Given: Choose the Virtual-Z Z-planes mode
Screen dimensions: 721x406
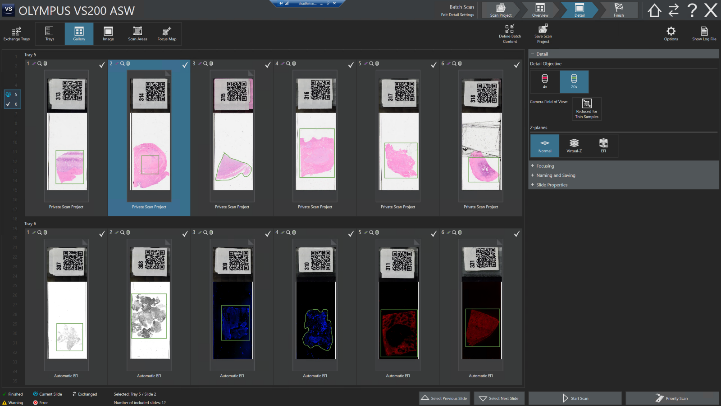Looking at the screenshot, I should pyautogui.click(x=574, y=145).
